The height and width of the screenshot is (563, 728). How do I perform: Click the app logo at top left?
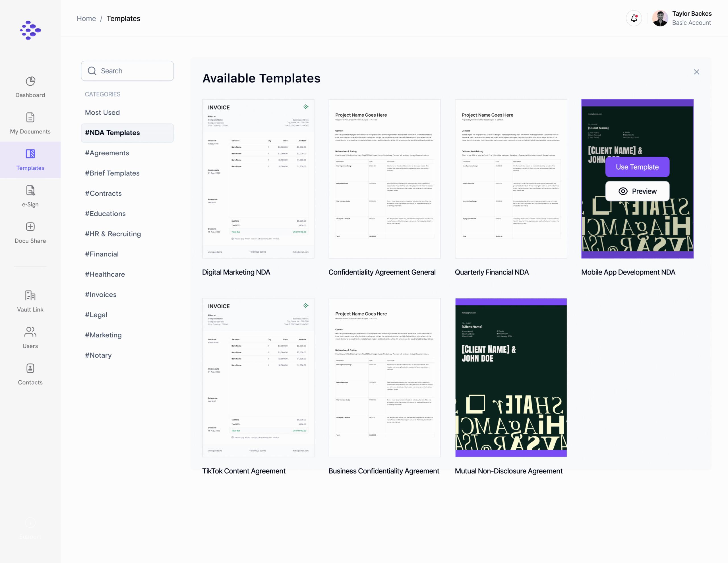coord(30,30)
